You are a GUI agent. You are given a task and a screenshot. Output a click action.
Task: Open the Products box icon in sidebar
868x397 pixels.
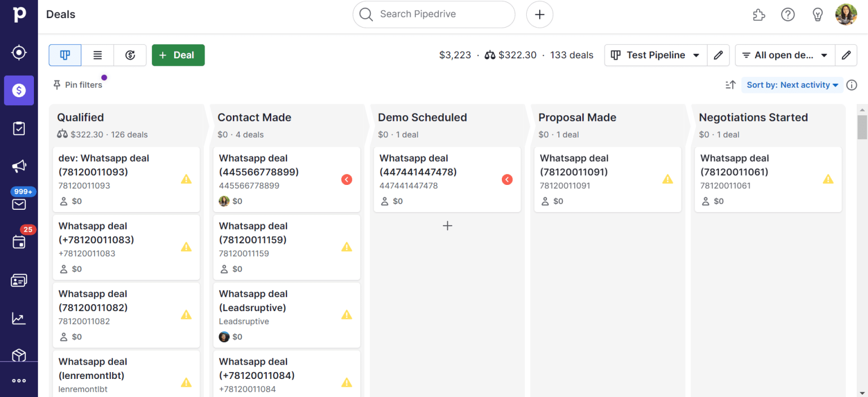(19, 355)
